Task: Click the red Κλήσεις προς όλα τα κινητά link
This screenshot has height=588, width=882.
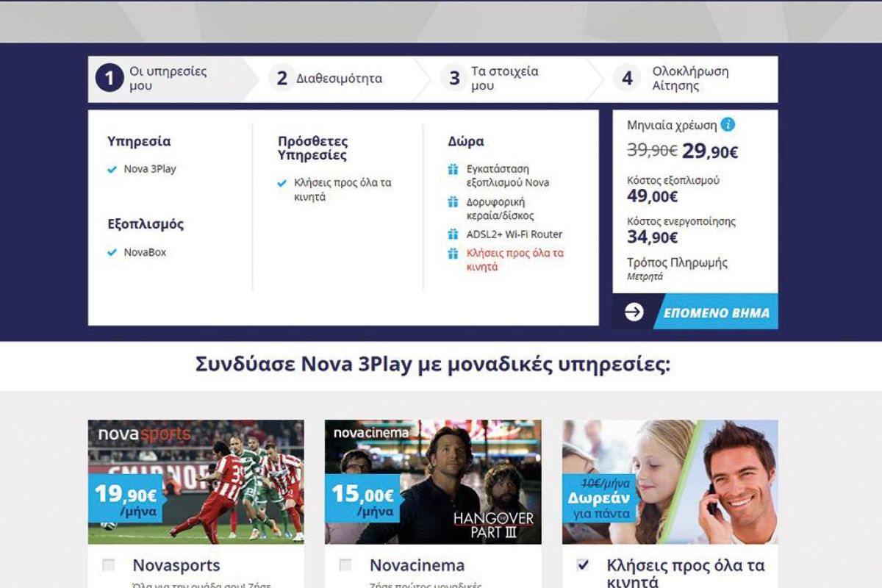Action: click(514, 260)
